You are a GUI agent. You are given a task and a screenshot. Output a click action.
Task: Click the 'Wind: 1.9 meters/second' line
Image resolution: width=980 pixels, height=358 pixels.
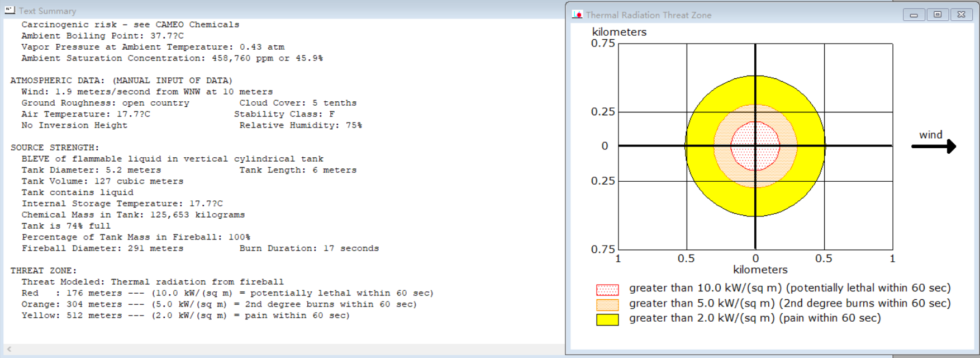point(147,92)
